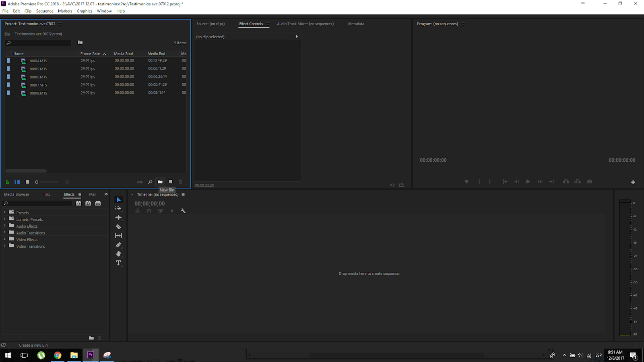Expand the Audio Effects folder
Screen dimensions: 644x362
[x=4, y=226]
